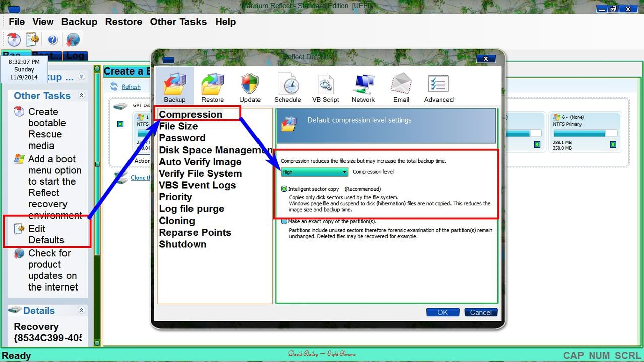Image resolution: width=644 pixels, height=362 pixels.
Task: Open the File menu
Action: click(17, 22)
